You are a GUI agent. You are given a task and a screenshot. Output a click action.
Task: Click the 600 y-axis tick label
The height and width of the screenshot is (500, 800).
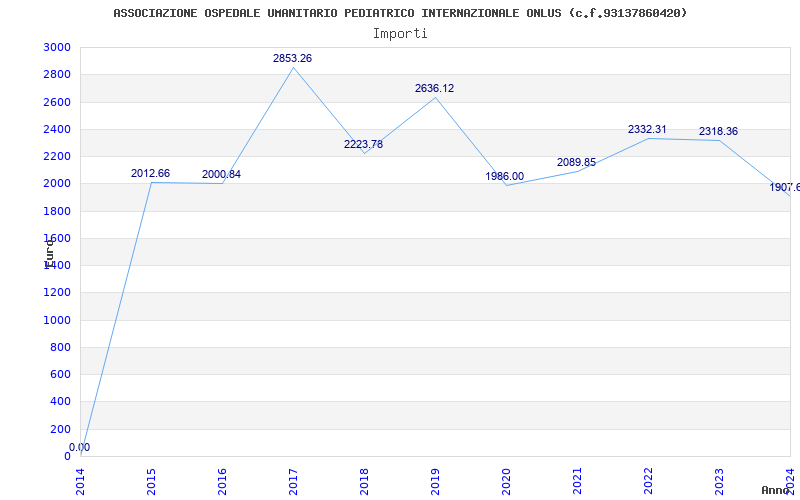(x=60, y=374)
